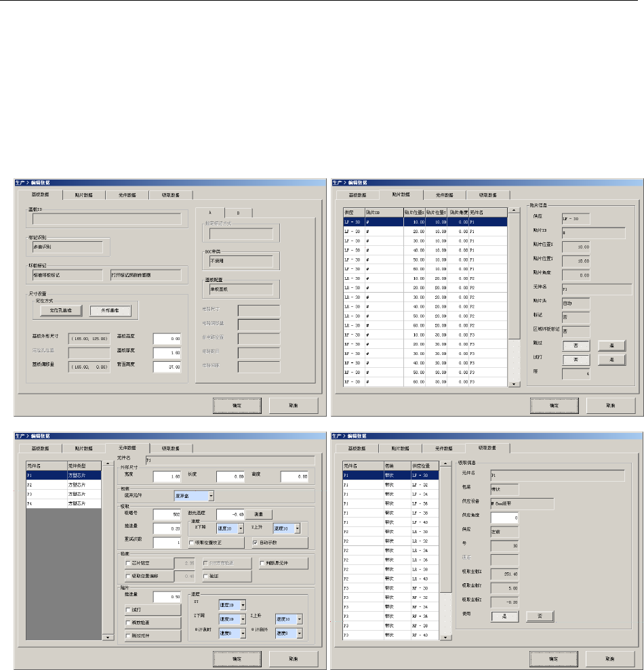Click the 吸嘴号 field showing 502
Screen dimensions: 644x670
click(167, 514)
